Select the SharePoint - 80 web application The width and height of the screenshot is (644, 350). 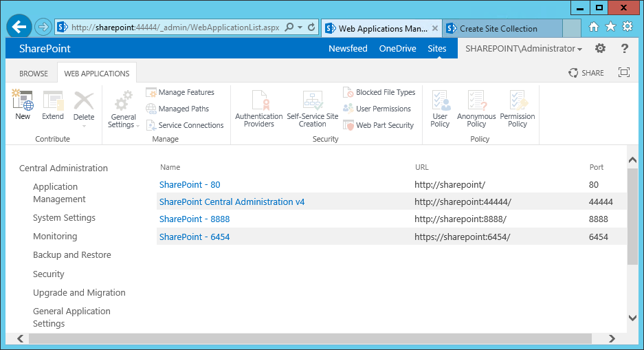[x=190, y=185]
